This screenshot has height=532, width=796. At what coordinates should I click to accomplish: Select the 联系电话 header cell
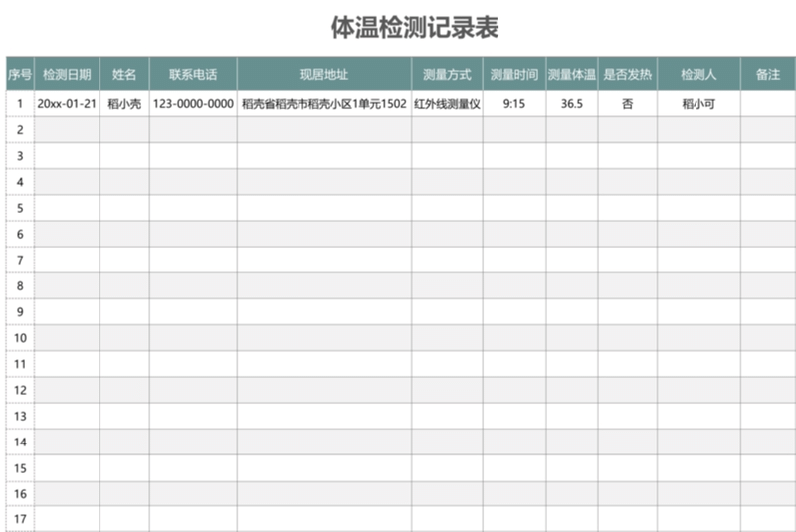coord(193,75)
